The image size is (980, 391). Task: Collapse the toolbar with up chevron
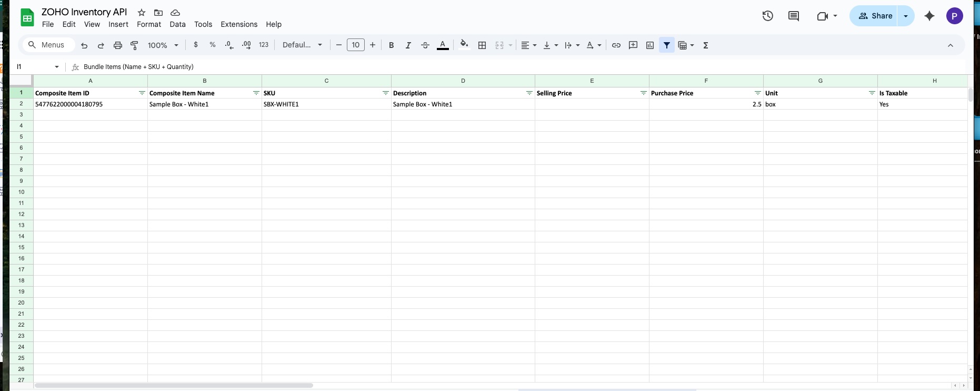(x=951, y=45)
